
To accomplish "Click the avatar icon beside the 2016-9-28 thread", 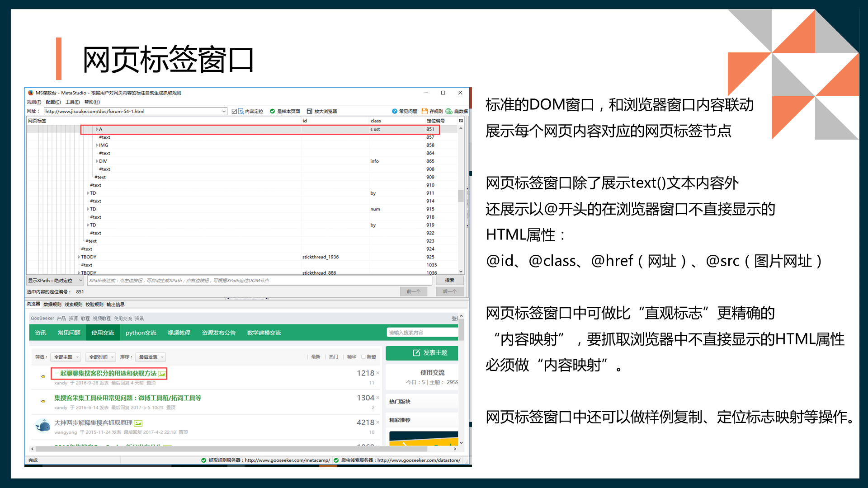I will coord(43,376).
